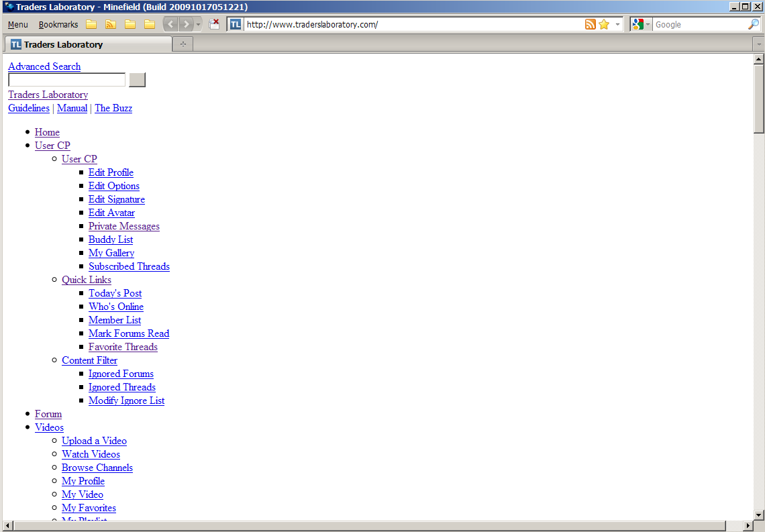Screen dimensions: 765x532
Task: Go forward with the Forward arrow
Action: click(186, 24)
